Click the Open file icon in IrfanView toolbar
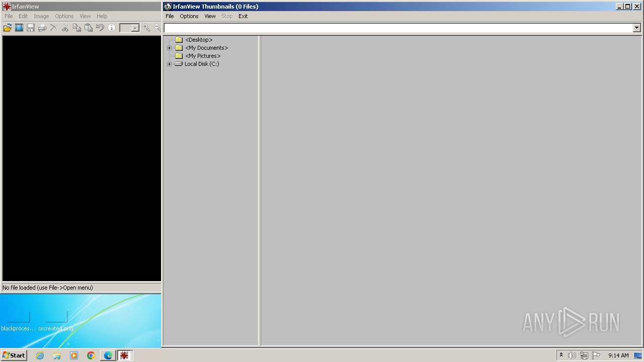 coord(8,28)
